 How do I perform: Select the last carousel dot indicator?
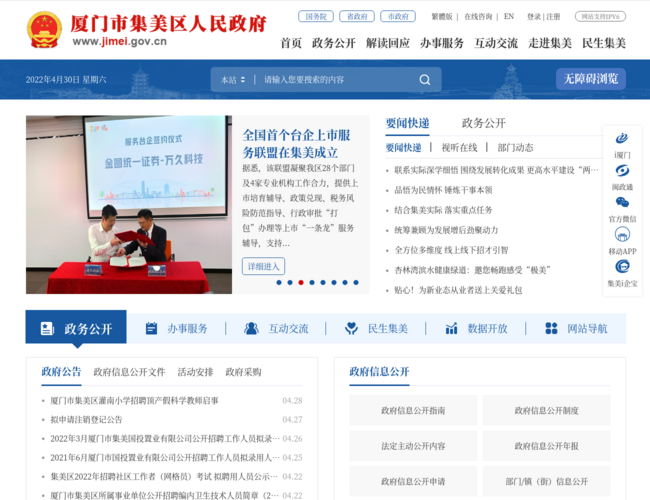tap(356, 282)
